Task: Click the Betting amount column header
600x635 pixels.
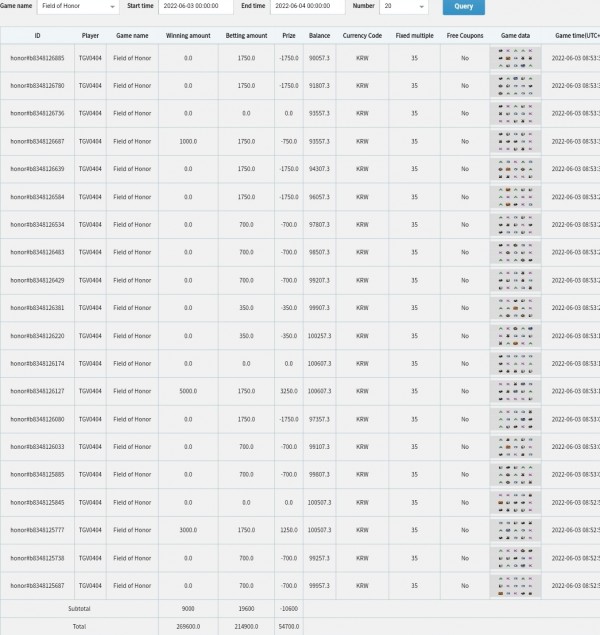Action: pyautogui.click(x=246, y=36)
